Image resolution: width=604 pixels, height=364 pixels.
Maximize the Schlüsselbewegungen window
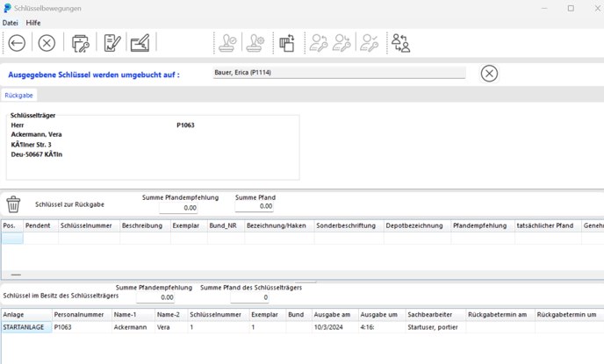[x=571, y=8]
